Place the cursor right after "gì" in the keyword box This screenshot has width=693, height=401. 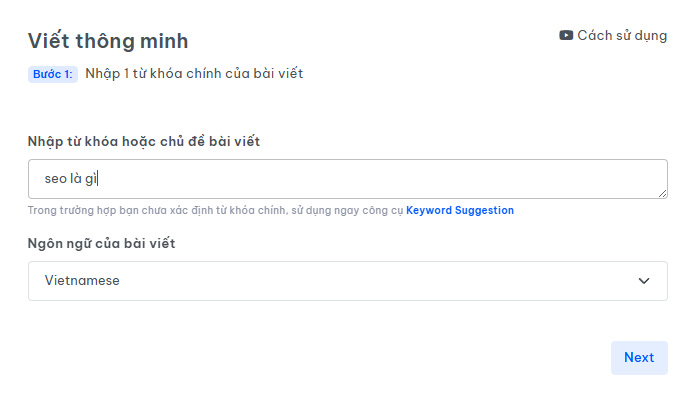tap(98, 180)
